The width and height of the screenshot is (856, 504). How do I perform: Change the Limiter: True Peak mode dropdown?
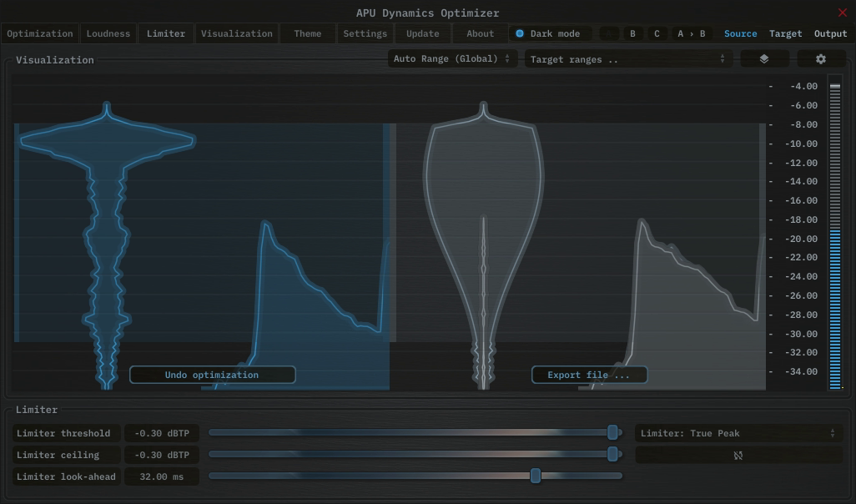738,433
